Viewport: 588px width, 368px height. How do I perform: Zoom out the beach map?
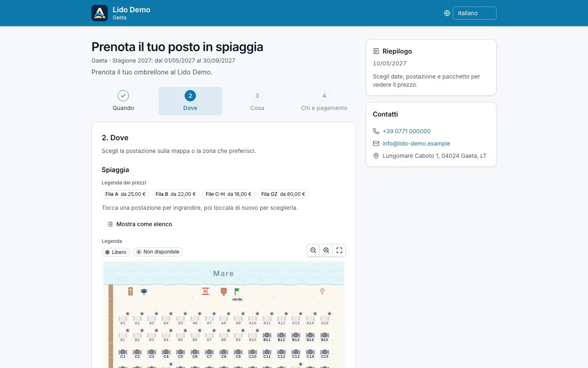pyautogui.click(x=313, y=250)
